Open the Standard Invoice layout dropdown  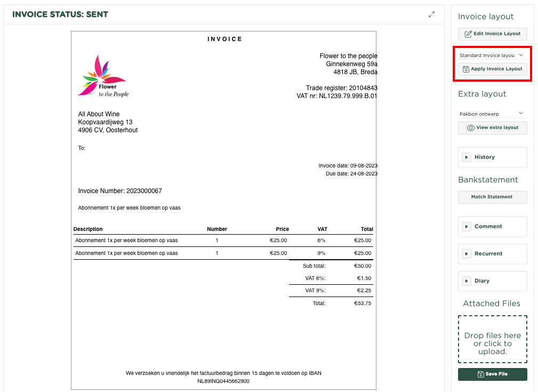coord(491,55)
